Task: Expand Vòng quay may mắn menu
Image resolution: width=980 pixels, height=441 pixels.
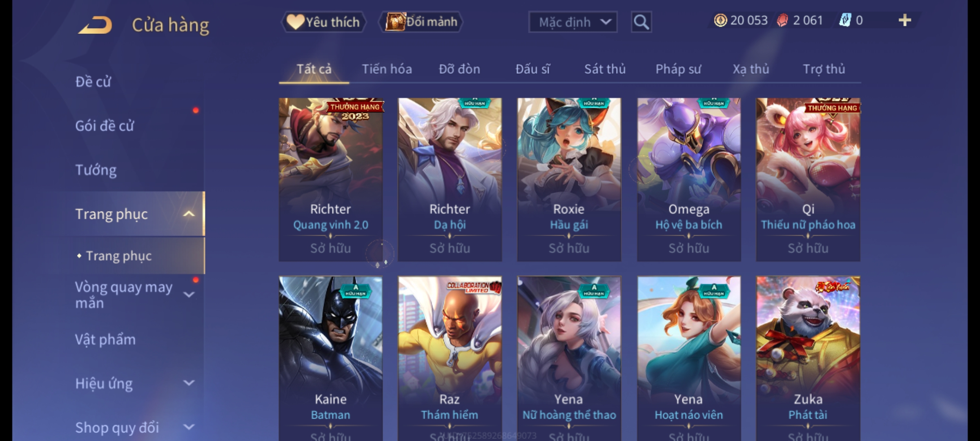Action: click(x=189, y=295)
